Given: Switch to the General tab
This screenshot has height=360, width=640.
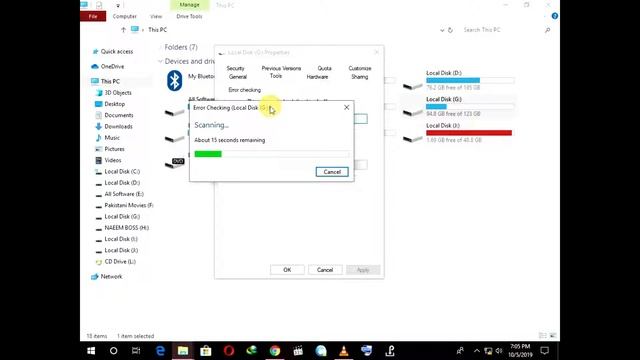Looking at the screenshot, I should [238, 77].
